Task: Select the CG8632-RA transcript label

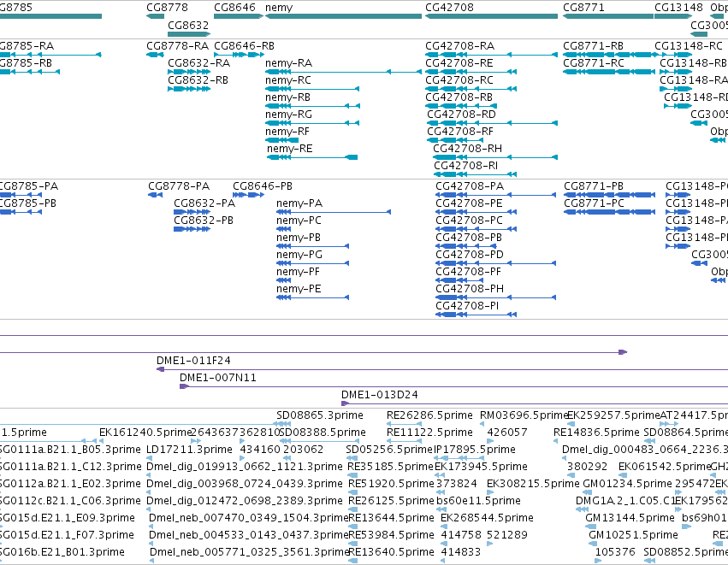Action: coord(198,63)
